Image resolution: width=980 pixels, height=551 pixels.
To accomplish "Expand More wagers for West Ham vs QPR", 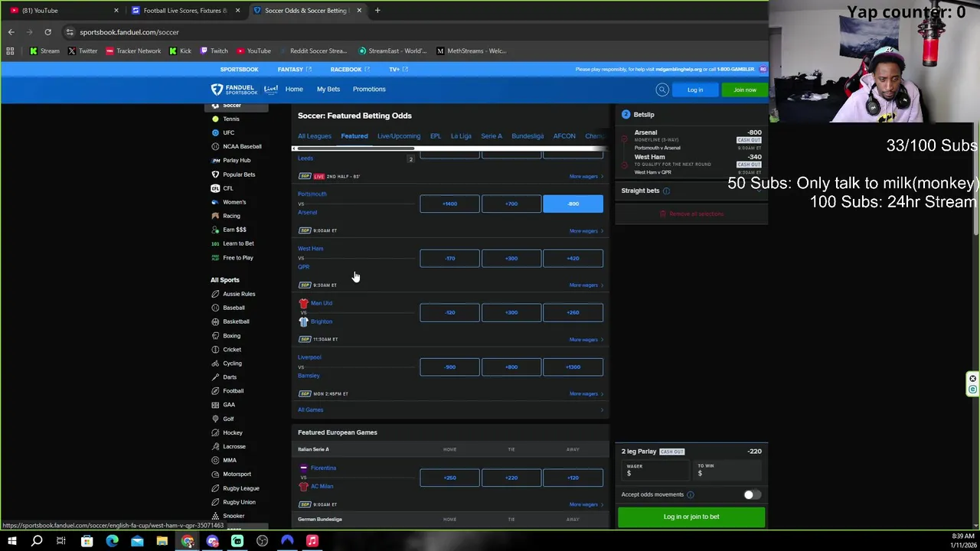I will [x=586, y=285].
